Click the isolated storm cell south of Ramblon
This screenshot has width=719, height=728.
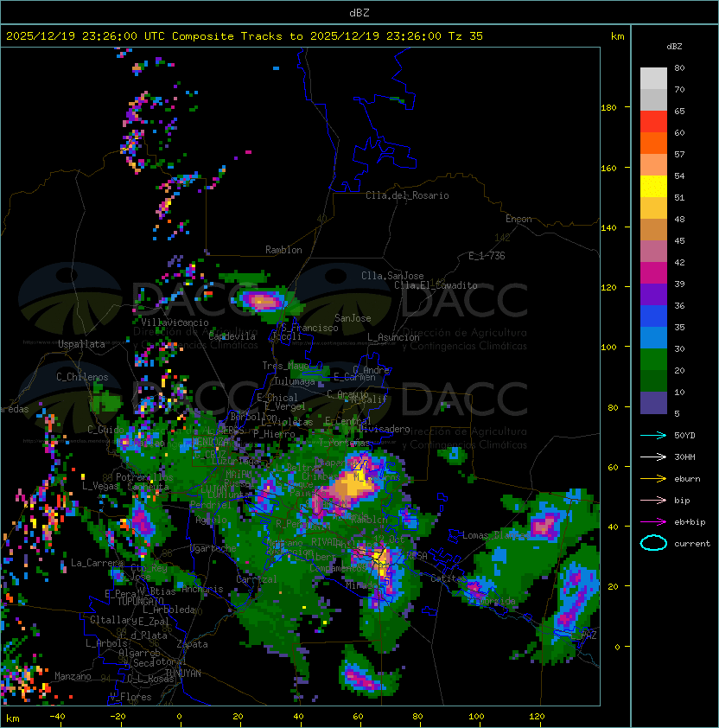[x=263, y=300]
